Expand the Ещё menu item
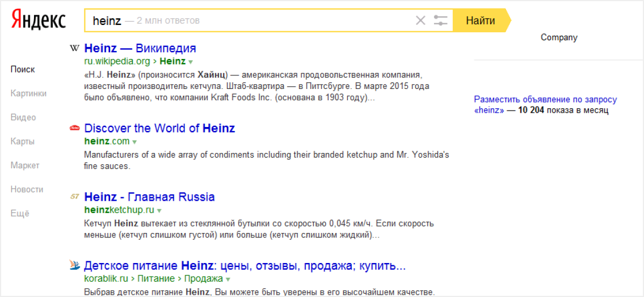Screen dimensions: 644x297 (20, 214)
